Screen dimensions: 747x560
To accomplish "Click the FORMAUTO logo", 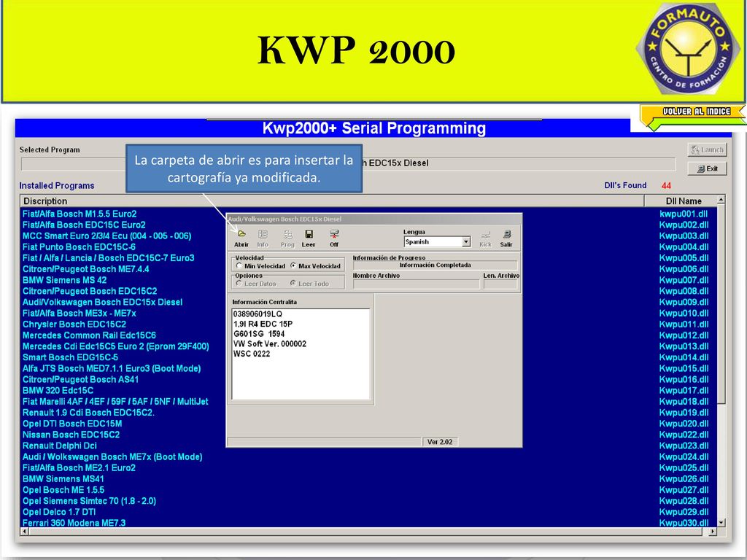I will (x=688, y=49).
